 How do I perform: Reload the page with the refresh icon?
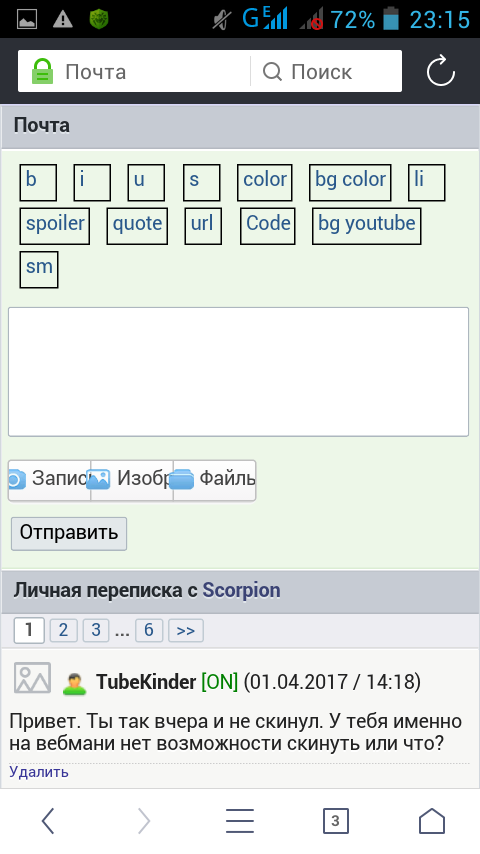click(x=440, y=71)
